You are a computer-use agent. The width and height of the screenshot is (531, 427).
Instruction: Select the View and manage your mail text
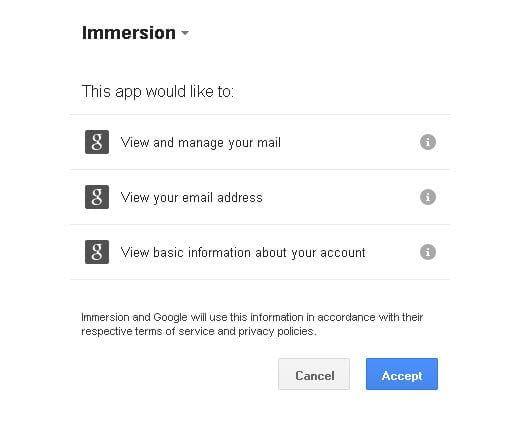click(x=201, y=143)
